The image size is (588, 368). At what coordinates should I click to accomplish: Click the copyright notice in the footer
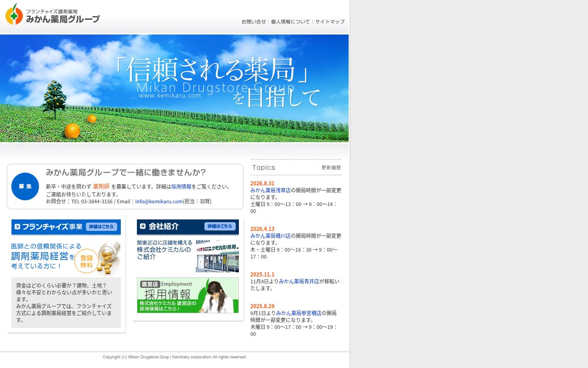[x=175, y=357]
